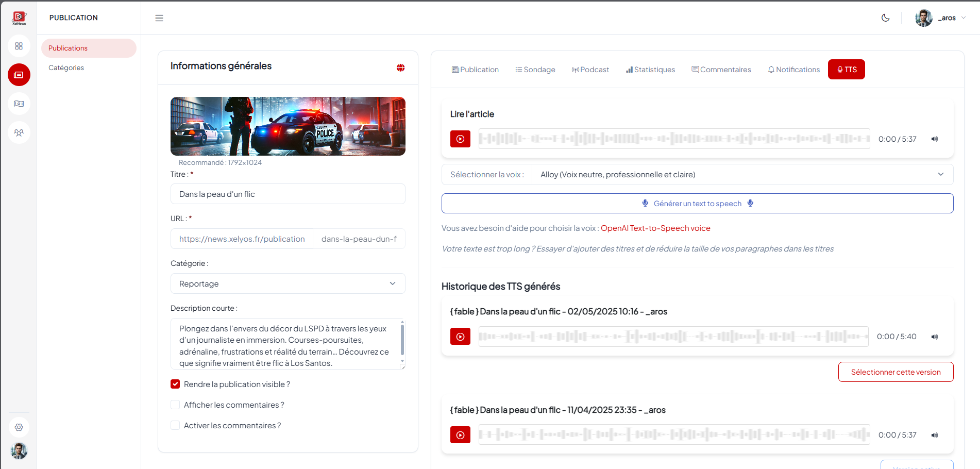Image resolution: width=980 pixels, height=469 pixels.
Task: Open the users section icon in sidebar
Action: 19,132
